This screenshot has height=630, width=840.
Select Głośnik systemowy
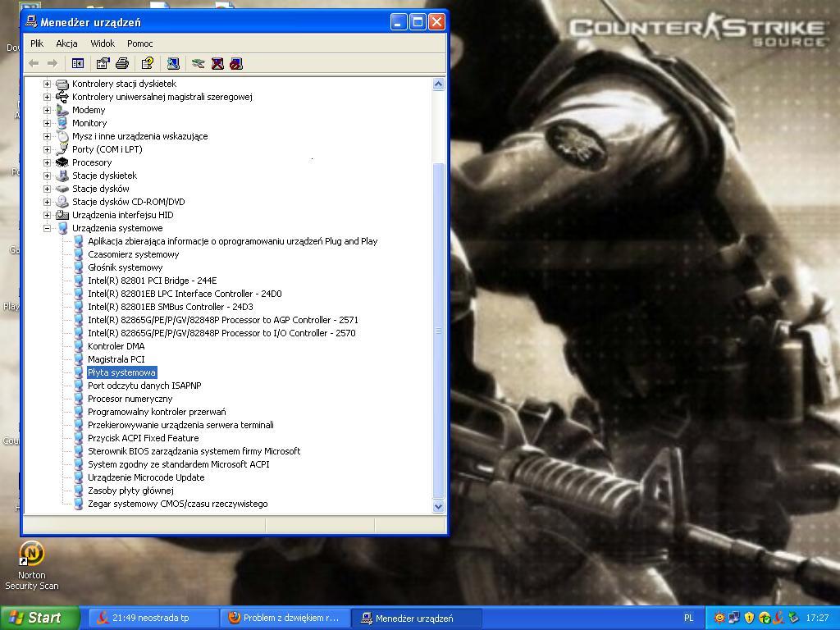pyautogui.click(x=126, y=267)
